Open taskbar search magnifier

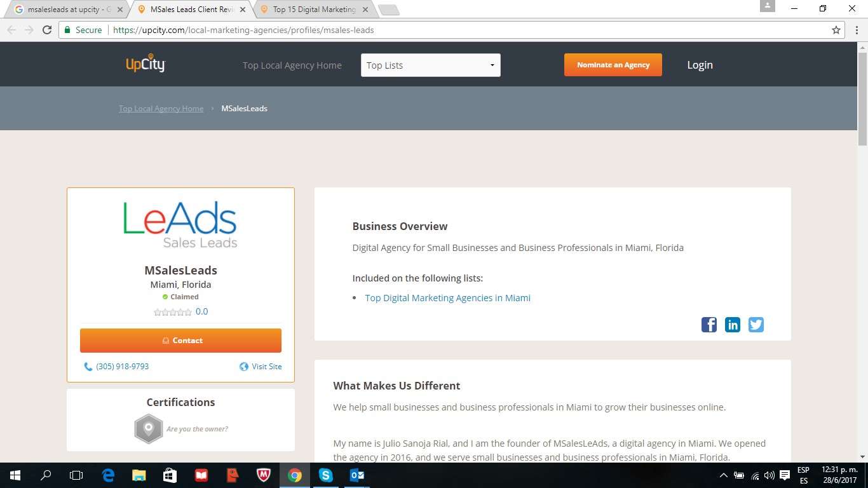[46, 475]
